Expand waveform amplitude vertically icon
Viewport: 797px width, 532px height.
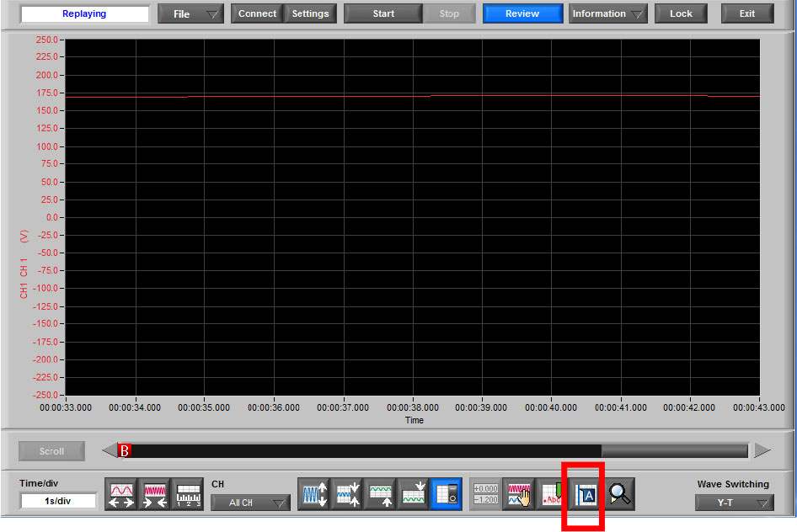tap(314, 494)
